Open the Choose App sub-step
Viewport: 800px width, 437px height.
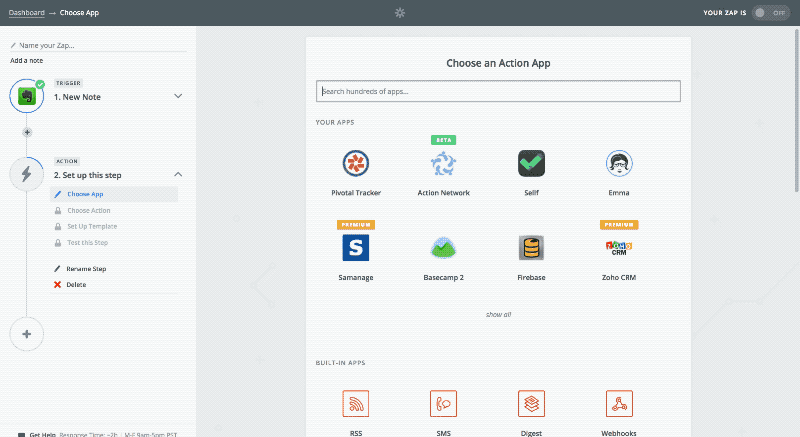click(114, 194)
